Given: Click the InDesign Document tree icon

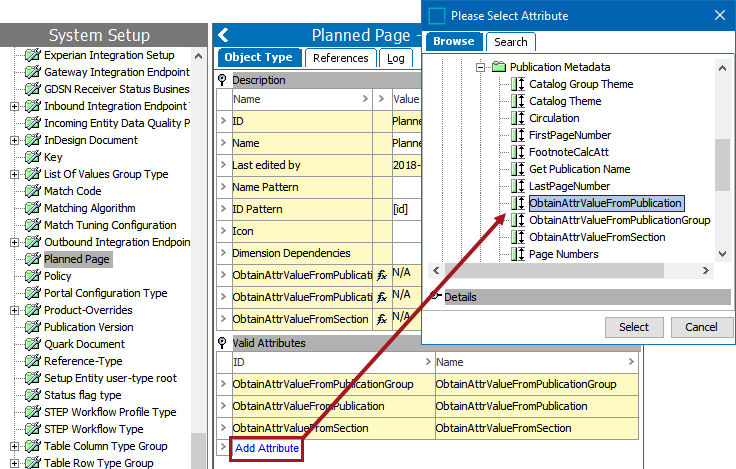Looking at the screenshot, I should click(x=32, y=140).
